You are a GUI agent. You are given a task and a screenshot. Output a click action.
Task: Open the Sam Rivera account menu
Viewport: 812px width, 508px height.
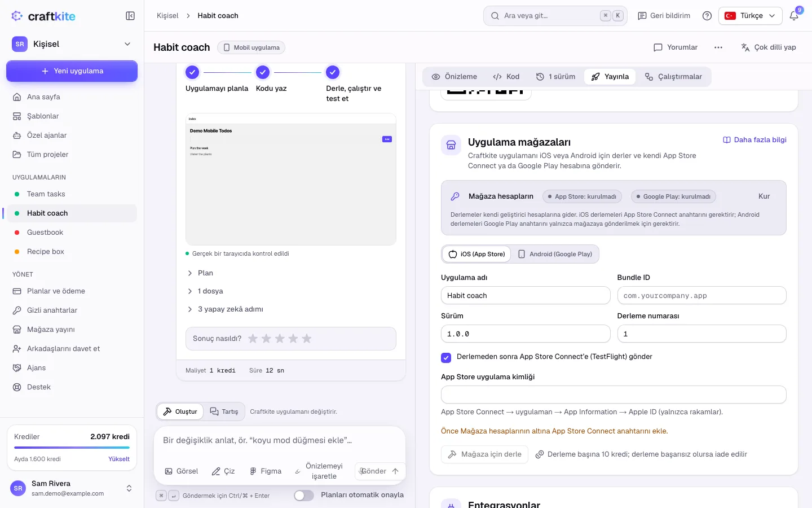pos(72,488)
